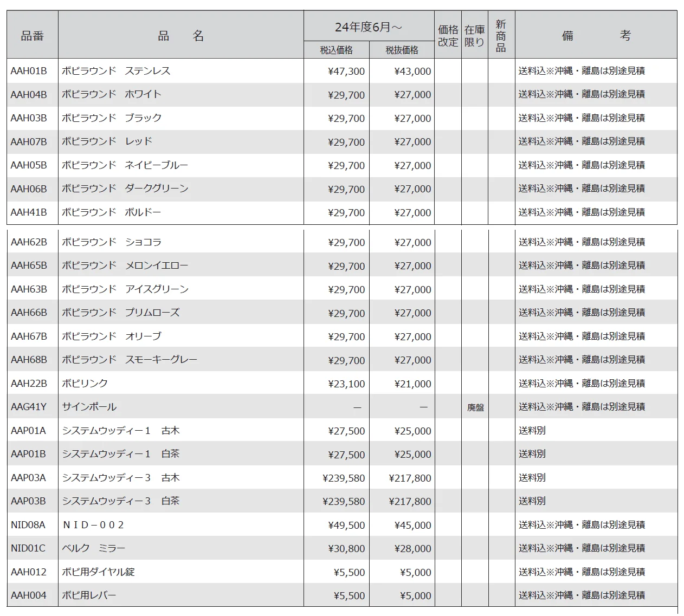Select product code AAH62B

29,242
